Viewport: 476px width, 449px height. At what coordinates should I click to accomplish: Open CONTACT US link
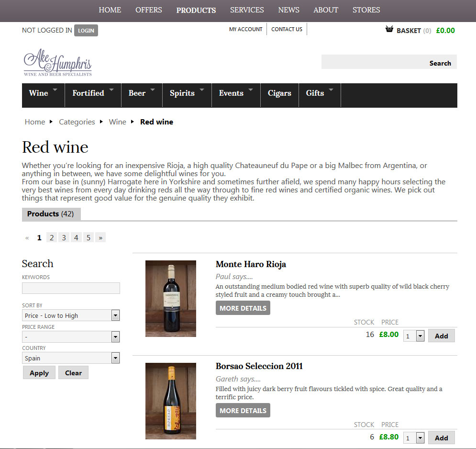(x=287, y=29)
